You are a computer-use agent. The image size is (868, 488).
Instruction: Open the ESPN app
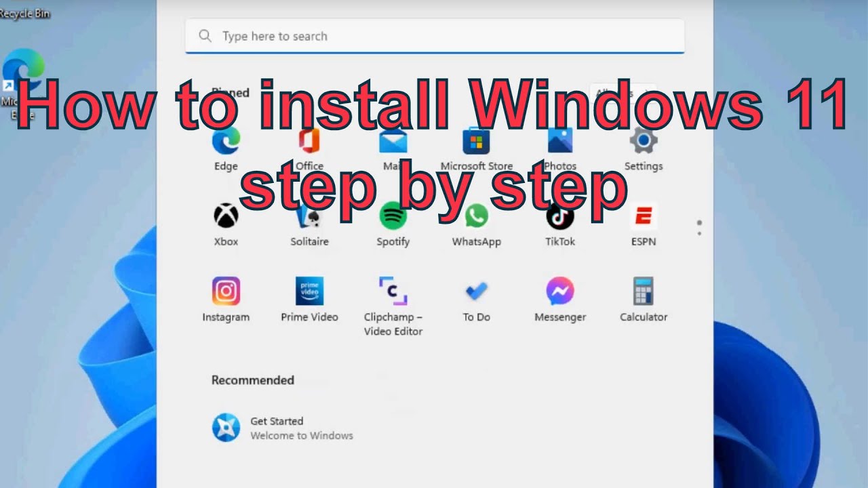click(644, 225)
